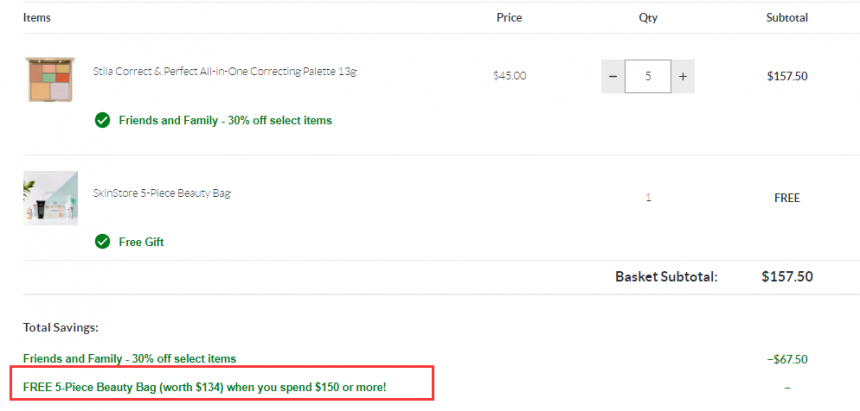860x411 pixels.
Task: Click green checkmark beside Friends and Family offer
Action: [x=103, y=120]
